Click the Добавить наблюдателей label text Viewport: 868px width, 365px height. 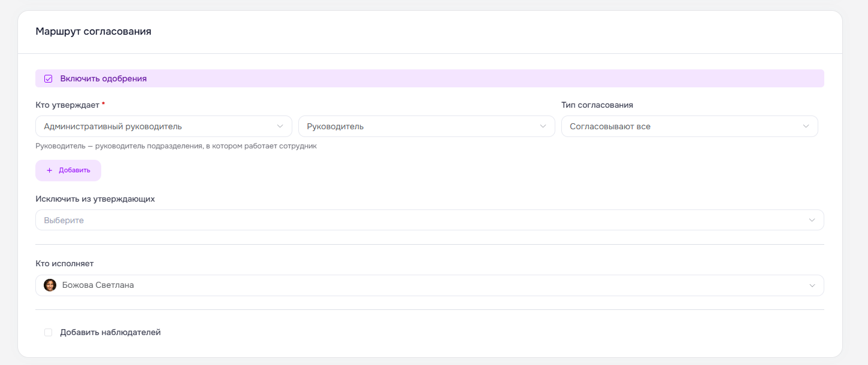[110, 332]
